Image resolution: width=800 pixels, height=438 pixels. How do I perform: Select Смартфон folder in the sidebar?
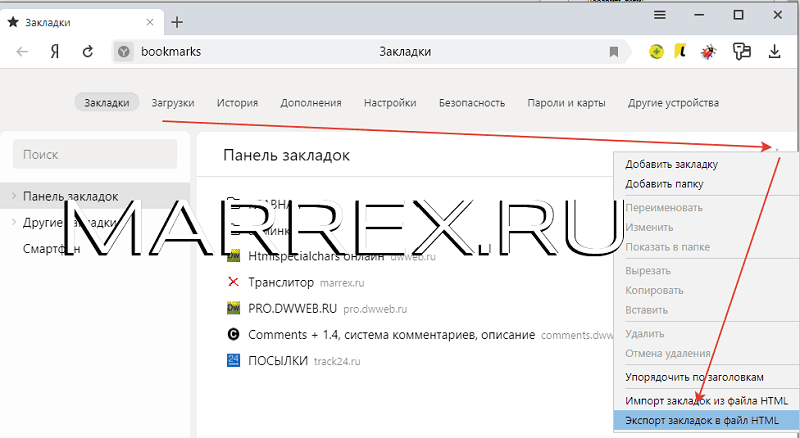(52, 249)
